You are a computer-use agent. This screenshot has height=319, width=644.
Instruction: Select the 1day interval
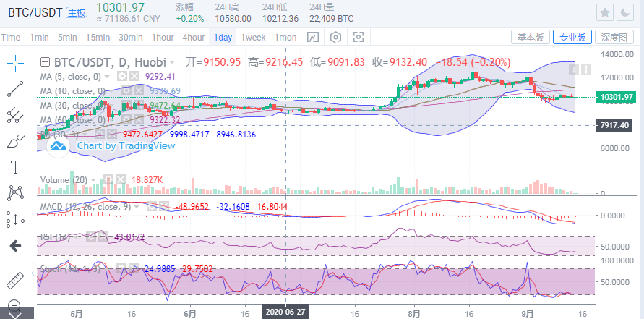pyautogui.click(x=223, y=38)
